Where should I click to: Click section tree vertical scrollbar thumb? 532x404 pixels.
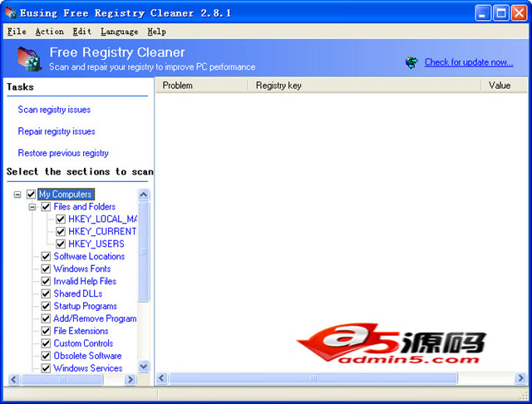pos(144,252)
